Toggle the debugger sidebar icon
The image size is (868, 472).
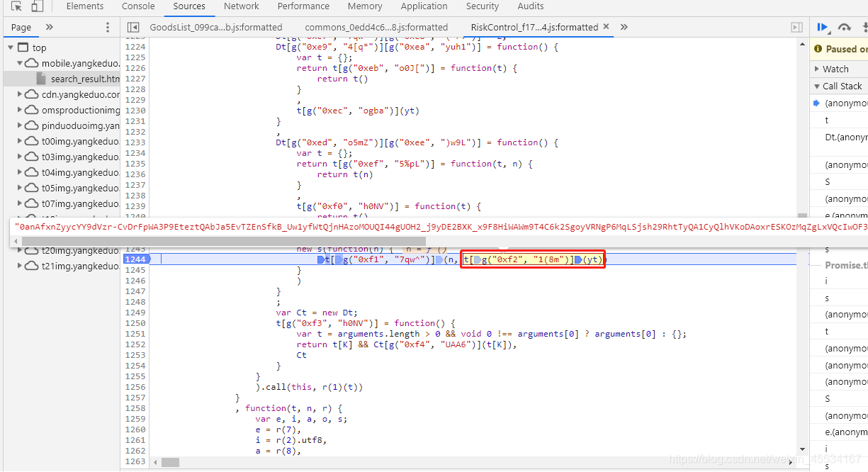[796, 27]
